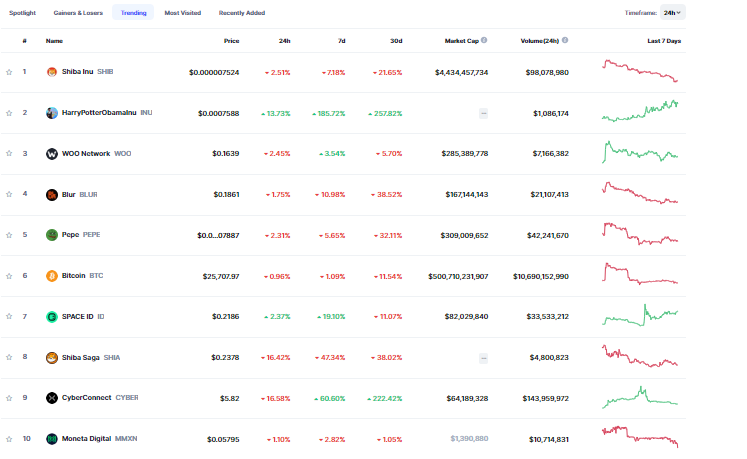Open the WOO Network coin link
747x459 pixels.
96,153
